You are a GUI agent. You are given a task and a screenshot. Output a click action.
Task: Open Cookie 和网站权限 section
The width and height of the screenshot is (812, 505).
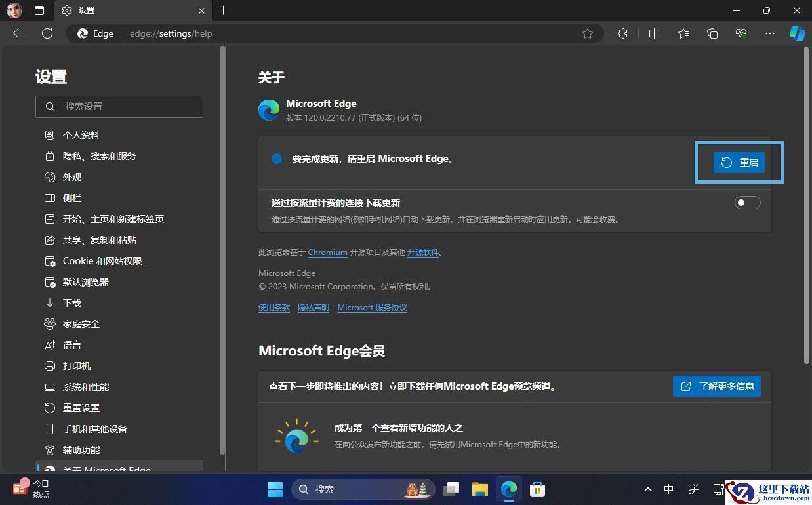coord(119,261)
